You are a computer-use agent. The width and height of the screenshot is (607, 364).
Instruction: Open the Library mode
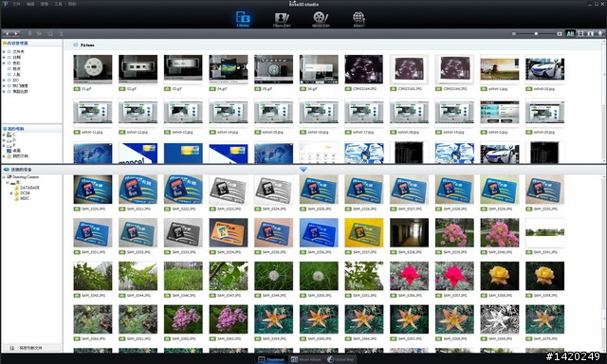click(243, 19)
